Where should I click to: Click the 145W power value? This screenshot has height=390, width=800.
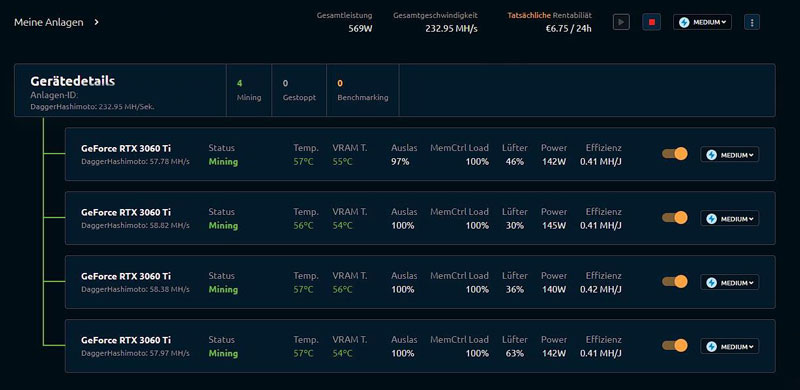[x=554, y=226]
